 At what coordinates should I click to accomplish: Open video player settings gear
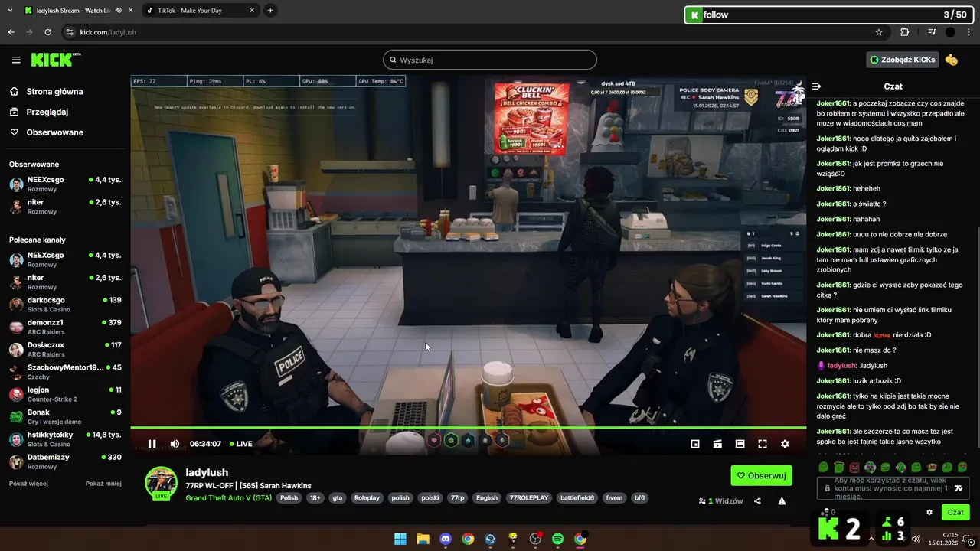coord(785,444)
